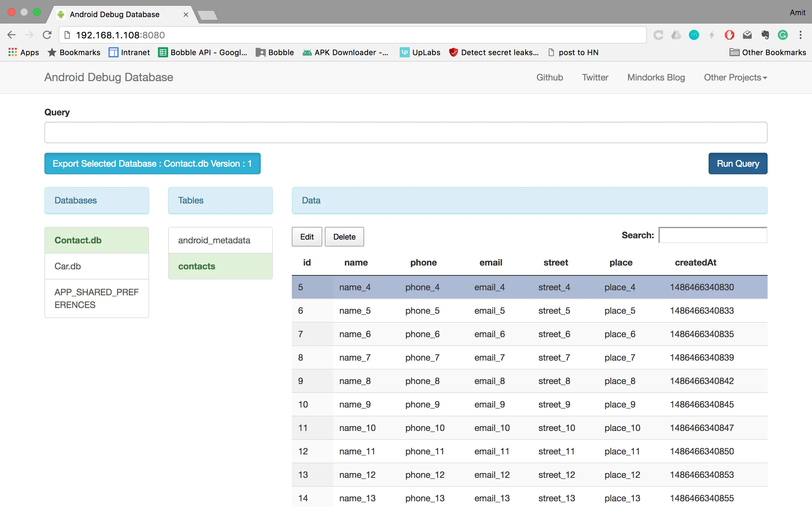Open the APP_SHARED_PREFERENCES database
The height and width of the screenshot is (507, 812).
coord(97,298)
